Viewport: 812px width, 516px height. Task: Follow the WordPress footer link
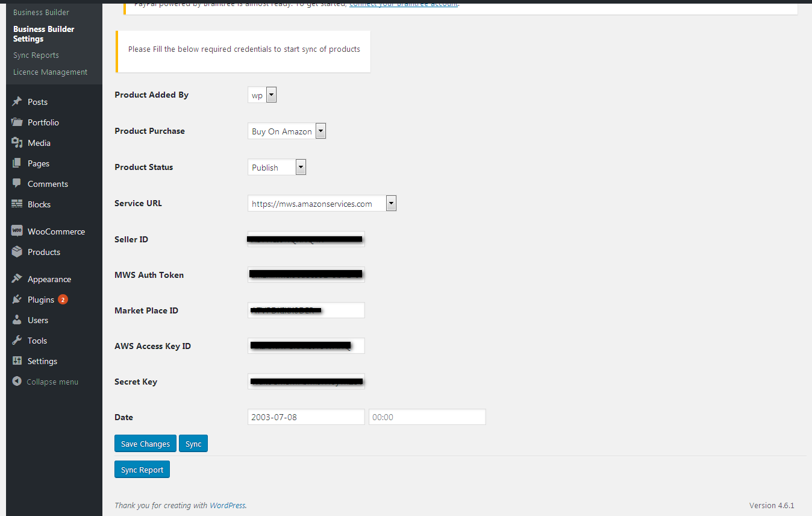[x=227, y=506]
